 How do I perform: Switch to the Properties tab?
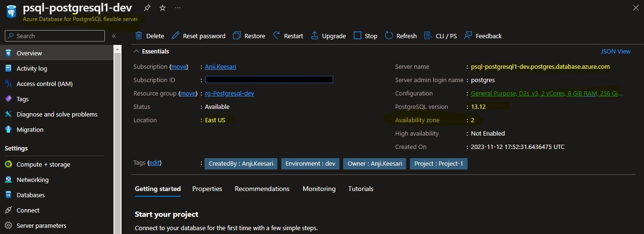[x=207, y=189]
